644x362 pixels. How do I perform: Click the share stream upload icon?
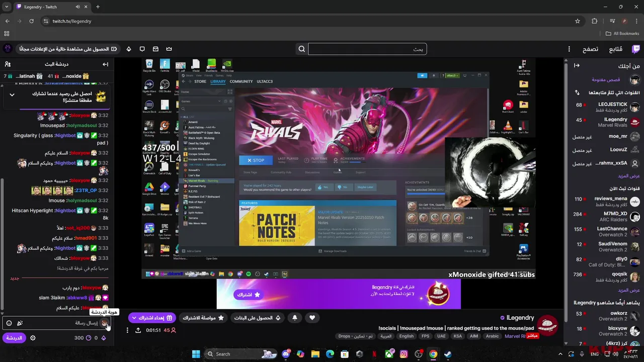point(138,330)
